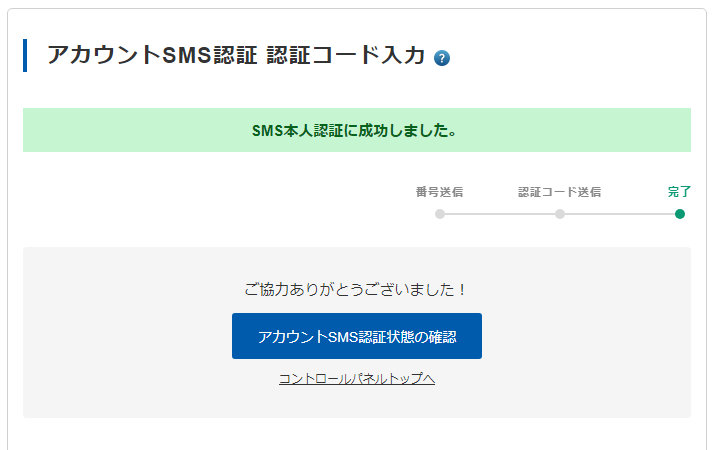This screenshot has width=716, height=450.
Task: Click the 番号送信 step label
Action: [439, 192]
